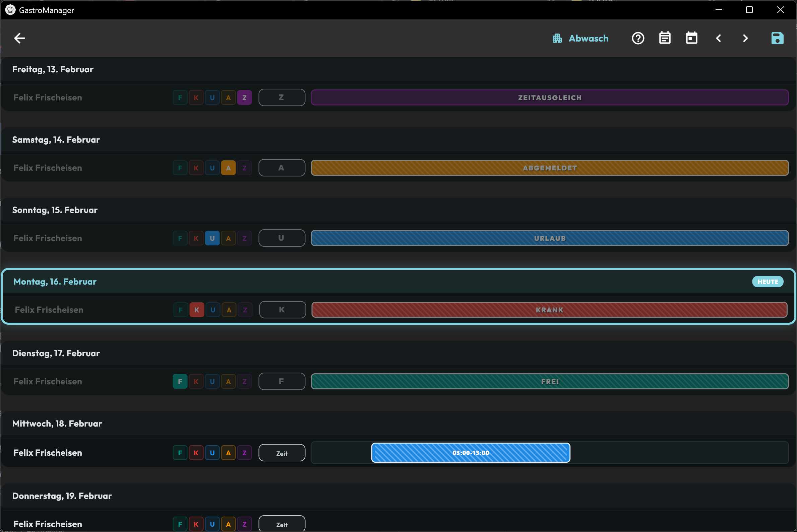Select Felix Frischeisen on Donnerstag row
Viewport: 797px width, 532px height.
pos(48,524)
